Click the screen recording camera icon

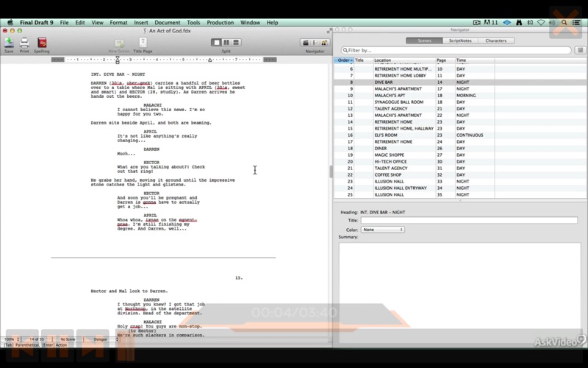coord(476,23)
